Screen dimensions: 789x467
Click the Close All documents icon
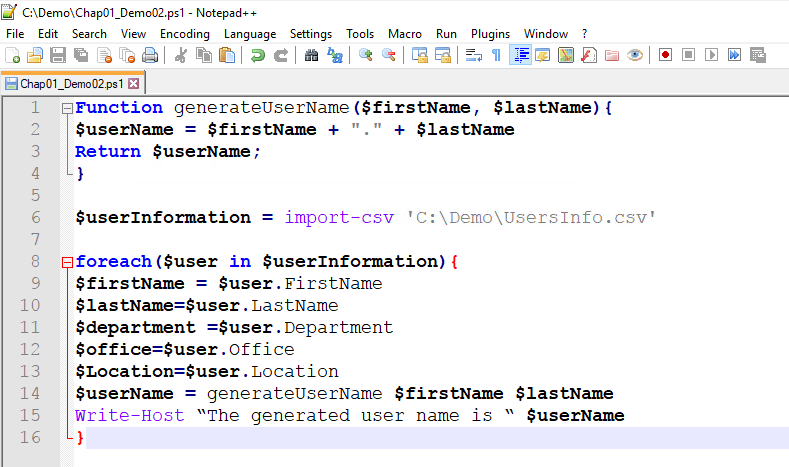point(127,55)
